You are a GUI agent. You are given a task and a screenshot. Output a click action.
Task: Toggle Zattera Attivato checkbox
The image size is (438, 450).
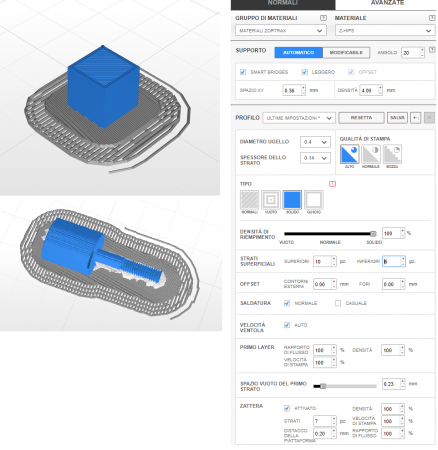click(x=287, y=408)
